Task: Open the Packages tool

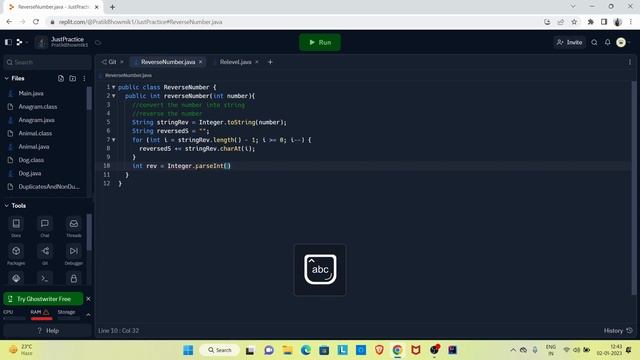Action: pos(16,255)
